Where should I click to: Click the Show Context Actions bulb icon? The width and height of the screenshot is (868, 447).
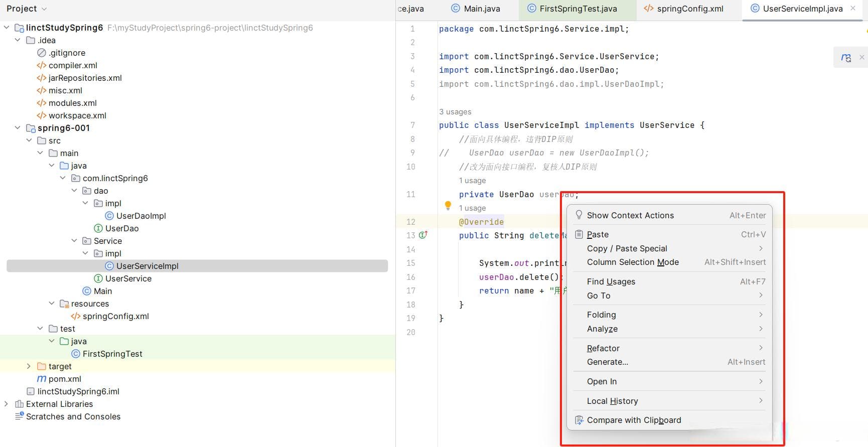point(579,215)
